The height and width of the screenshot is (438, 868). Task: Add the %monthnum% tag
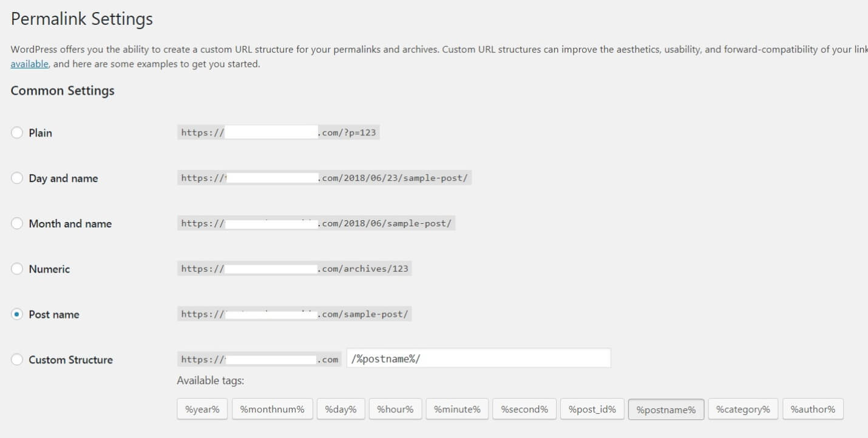pos(272,409)
